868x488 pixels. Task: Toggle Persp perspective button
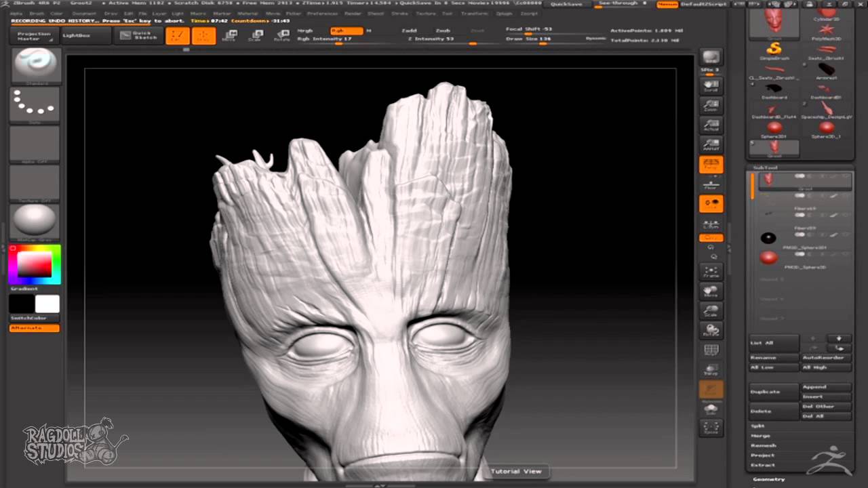point(711,165)
